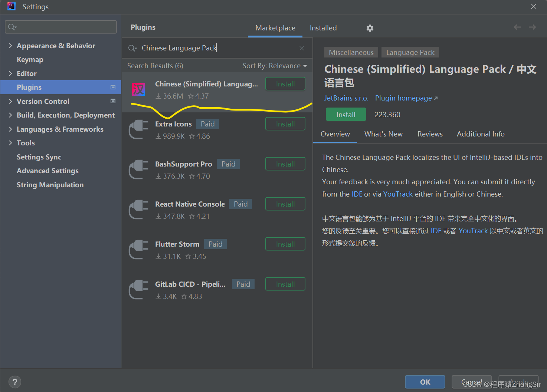
Task: Expand the Tools settings node
Action: [x=10, y=143]
